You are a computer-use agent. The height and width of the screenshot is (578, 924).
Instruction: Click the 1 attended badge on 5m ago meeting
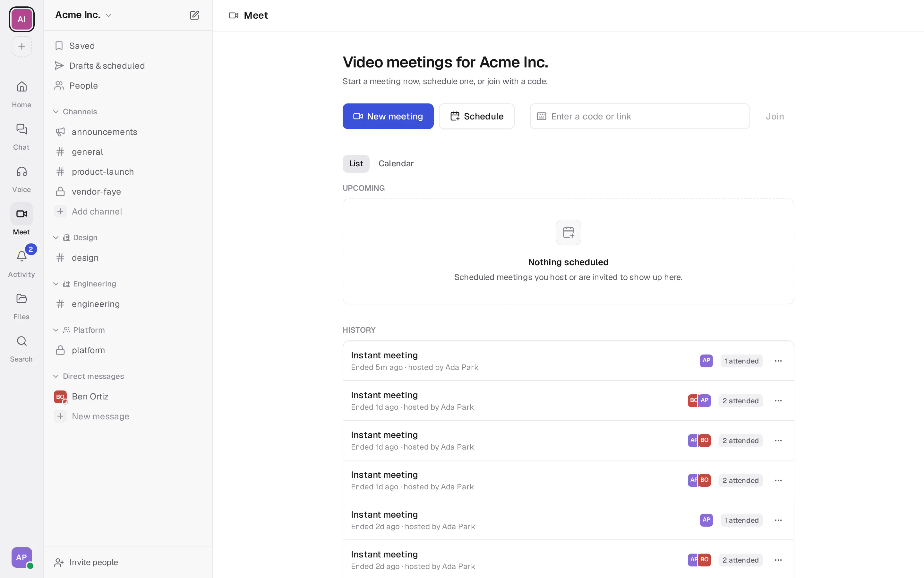741,361
